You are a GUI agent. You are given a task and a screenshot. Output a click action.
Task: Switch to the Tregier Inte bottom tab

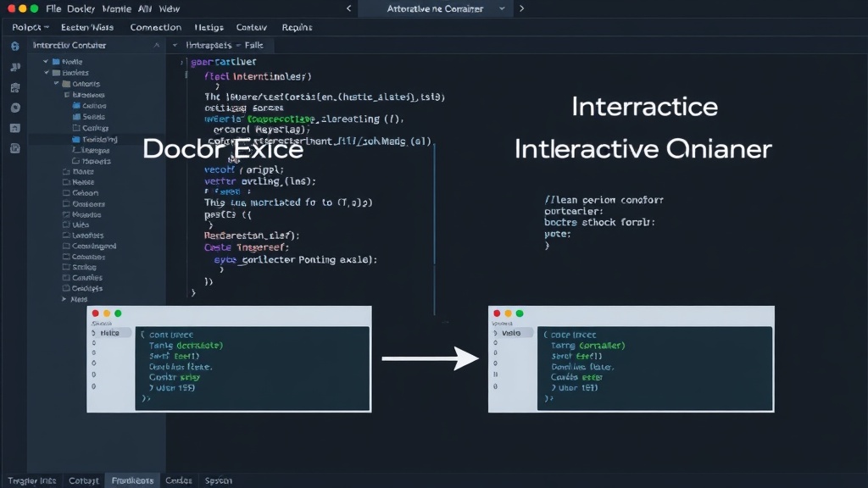[x=32, y=481]
